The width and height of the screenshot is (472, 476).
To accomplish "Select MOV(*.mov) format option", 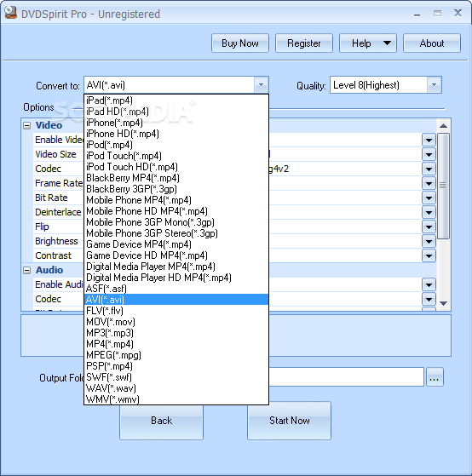I will (176, 322).
